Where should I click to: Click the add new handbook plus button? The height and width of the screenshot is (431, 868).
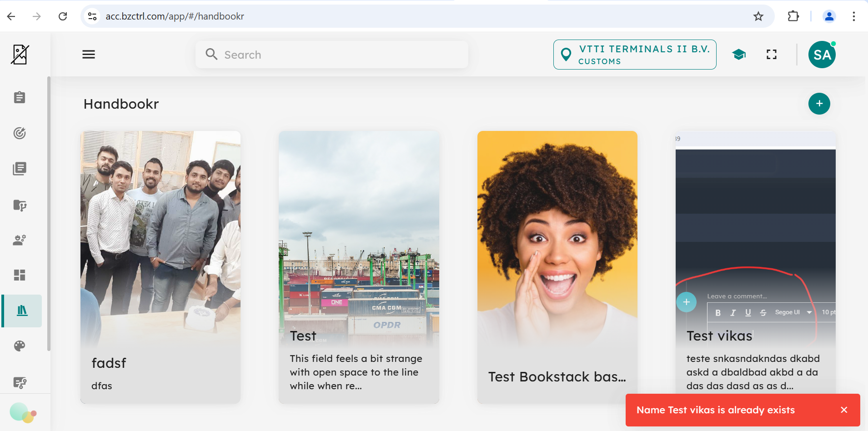pyautogui.click(x=819, y=104)
